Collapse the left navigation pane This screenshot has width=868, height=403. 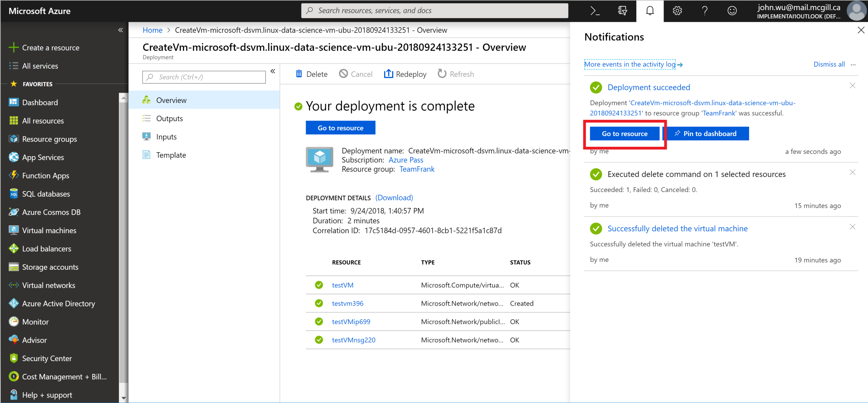[x=120, y=30]
